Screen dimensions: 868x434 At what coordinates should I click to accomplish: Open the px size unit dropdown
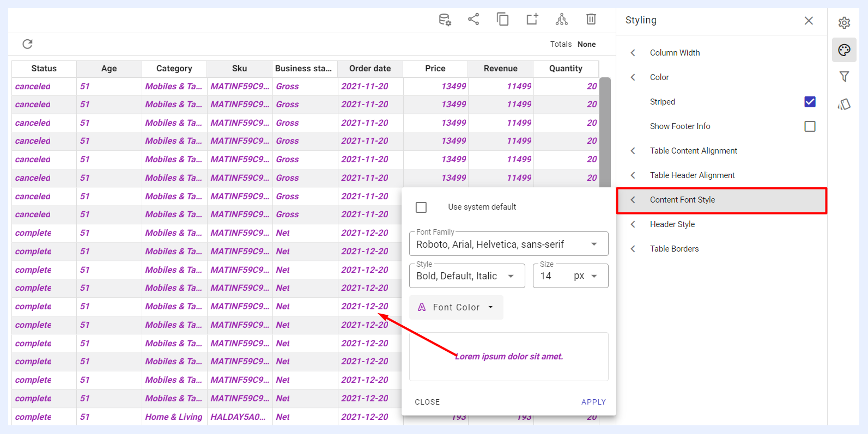[x=586, y=276]
